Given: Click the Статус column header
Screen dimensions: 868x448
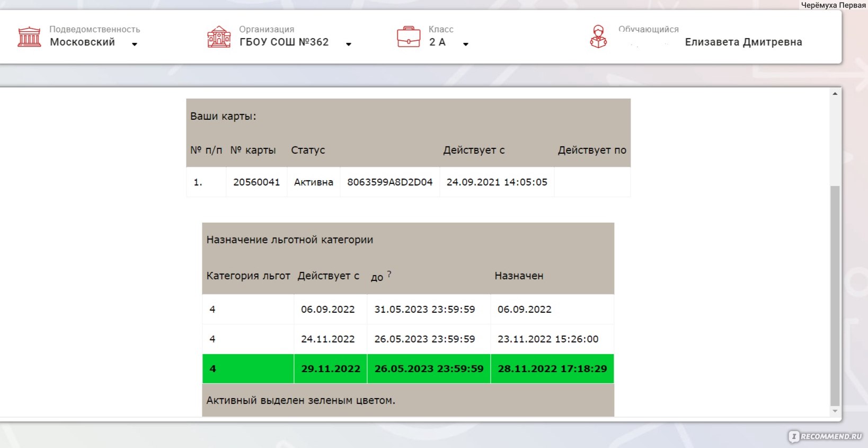Looking at the screenshot, I should (x=308, y=150).
